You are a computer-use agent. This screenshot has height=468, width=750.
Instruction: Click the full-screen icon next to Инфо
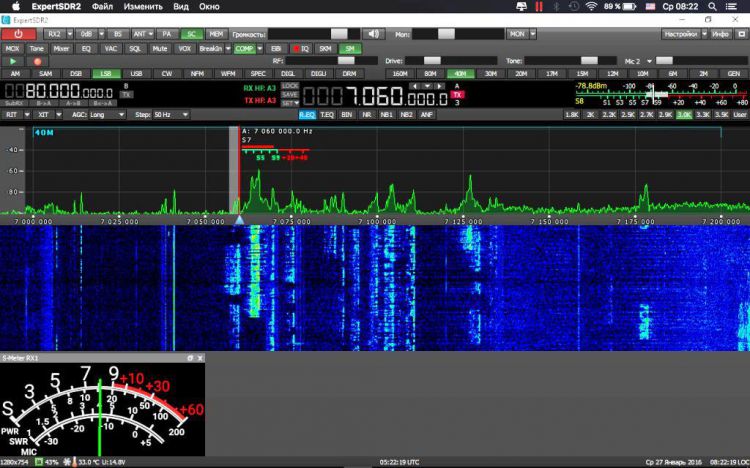[x=741, y=34]
